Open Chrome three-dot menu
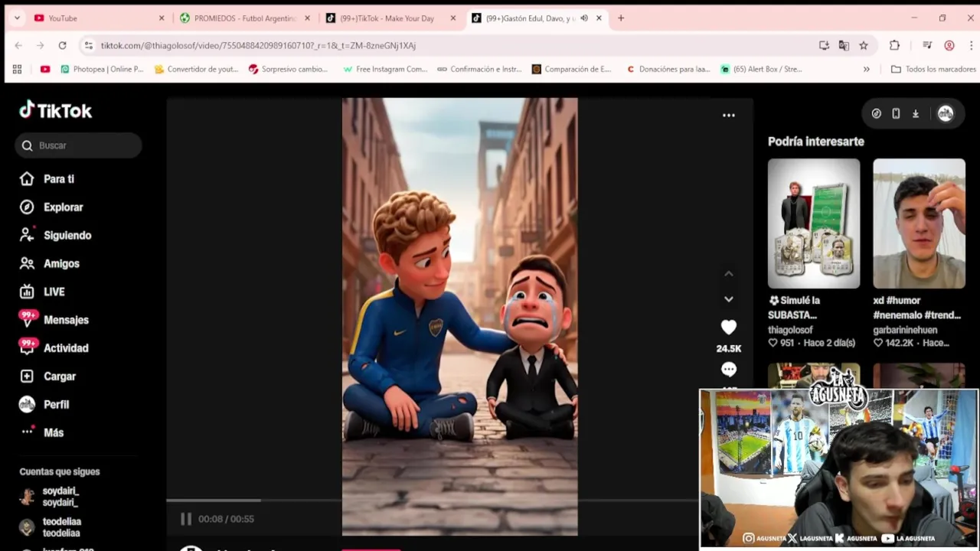Screen dimensions: 980x551 (x=971, y=45)
